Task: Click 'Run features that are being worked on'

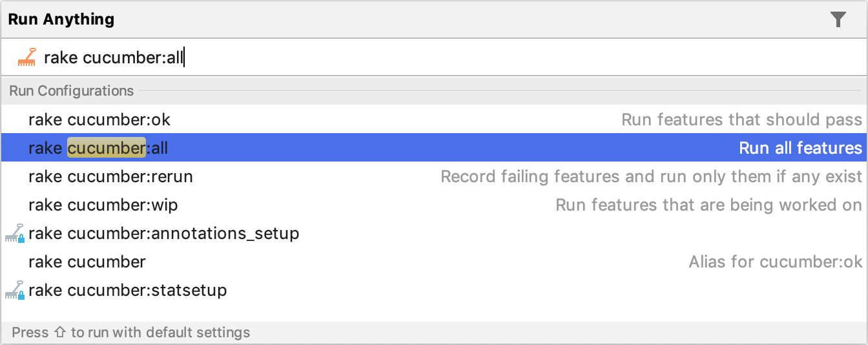Action: tap(708, 205)
